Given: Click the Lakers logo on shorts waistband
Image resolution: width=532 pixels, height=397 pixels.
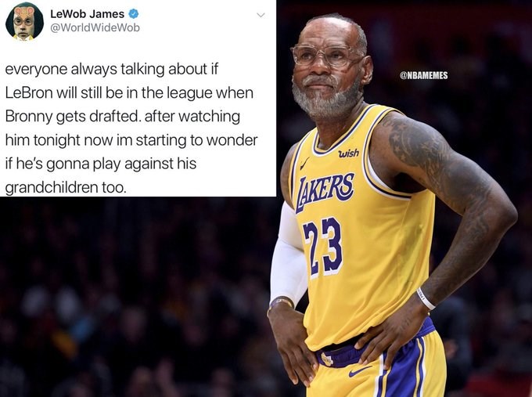Looking at the screenshot, I should click(x=327, y=359).
